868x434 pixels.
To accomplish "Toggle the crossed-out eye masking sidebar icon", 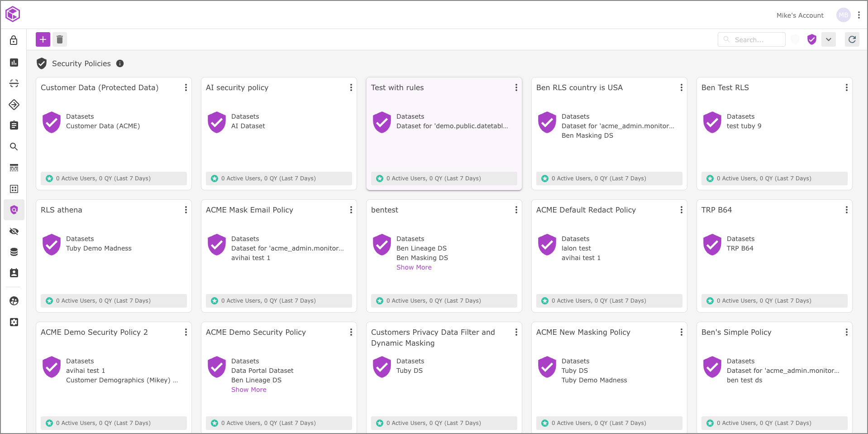I will point(14,231).
